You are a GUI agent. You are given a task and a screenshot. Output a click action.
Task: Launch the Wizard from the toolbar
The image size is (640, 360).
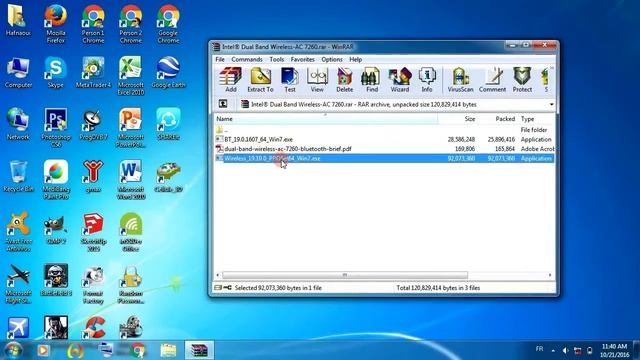click(400, 80)
